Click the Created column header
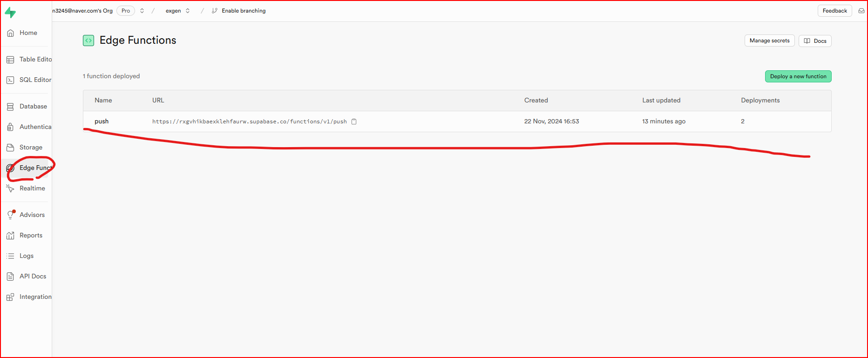 click(x=536, y=101)
